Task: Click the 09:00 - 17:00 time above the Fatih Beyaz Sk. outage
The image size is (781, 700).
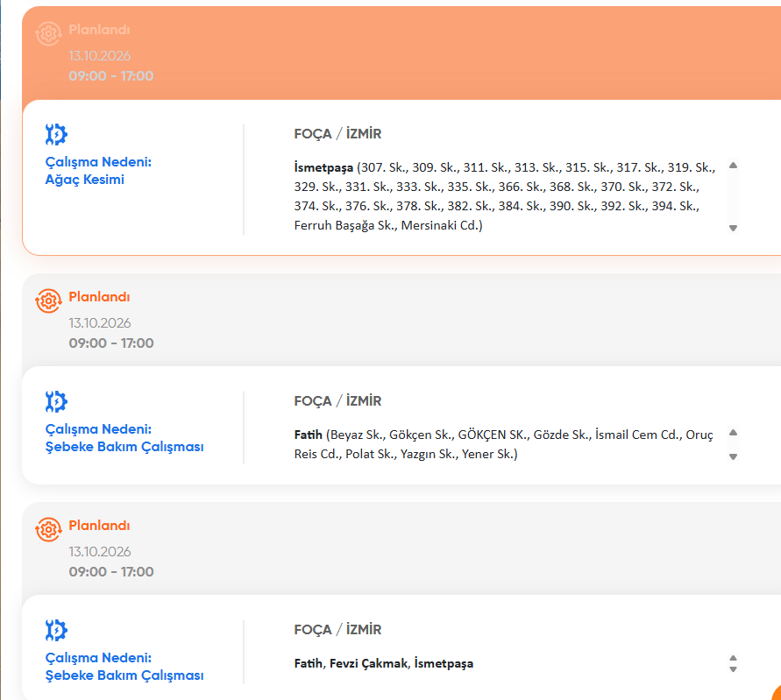Action: coord(111,343)
